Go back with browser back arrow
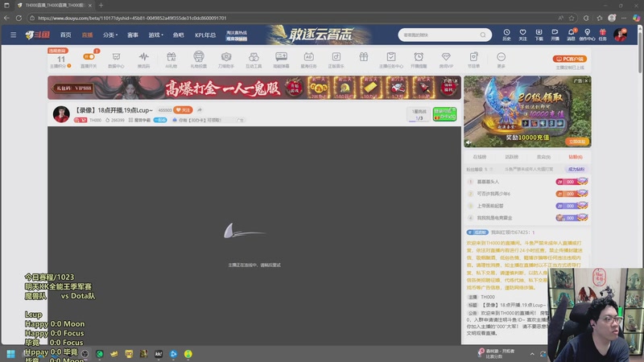 coord(6,18)
